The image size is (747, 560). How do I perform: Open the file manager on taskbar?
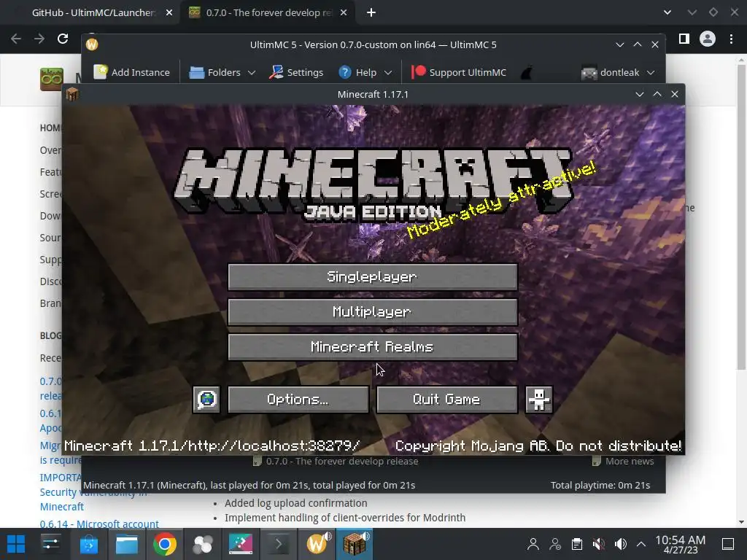[x=127, y=544]
